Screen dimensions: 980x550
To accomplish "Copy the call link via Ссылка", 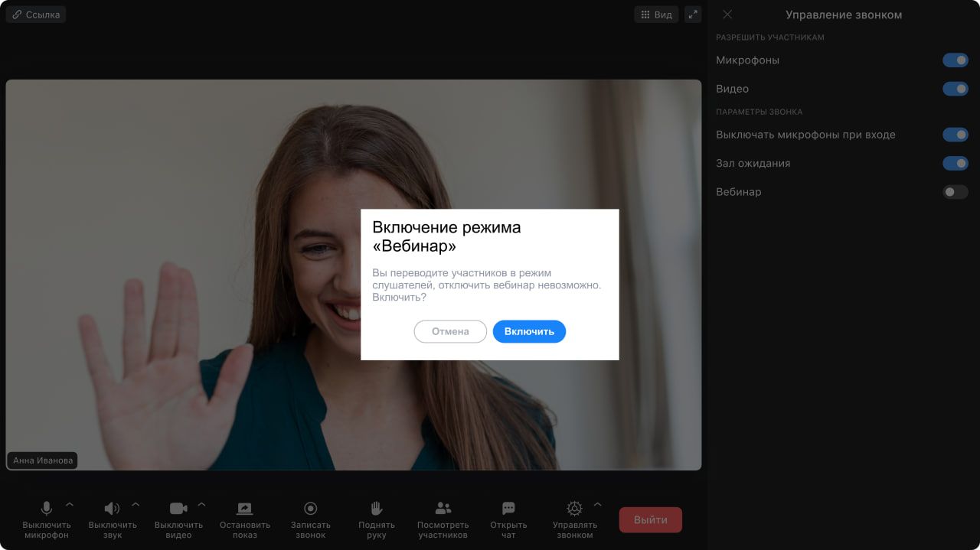I will coord(36,15).
